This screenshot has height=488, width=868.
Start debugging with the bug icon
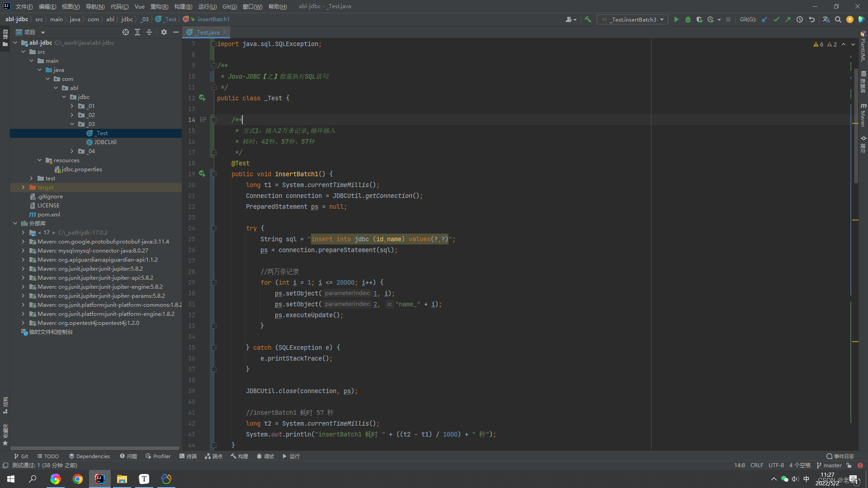pos(688,19)
